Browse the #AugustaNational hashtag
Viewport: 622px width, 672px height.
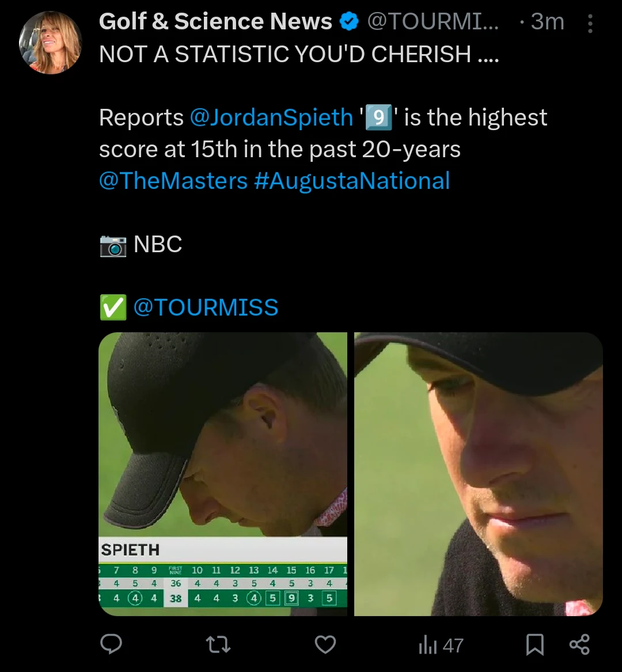click(352, 181)
